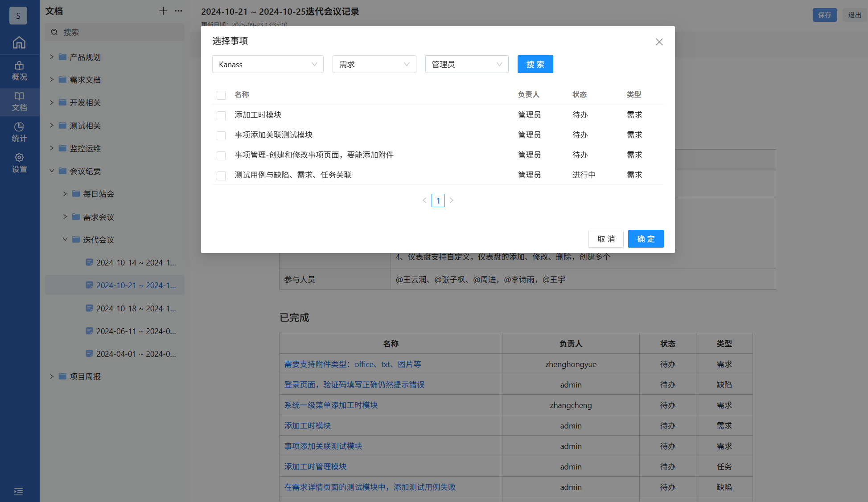Click the 搜索 search button
This screenshot has height=502, width=868.
(535, 65)
